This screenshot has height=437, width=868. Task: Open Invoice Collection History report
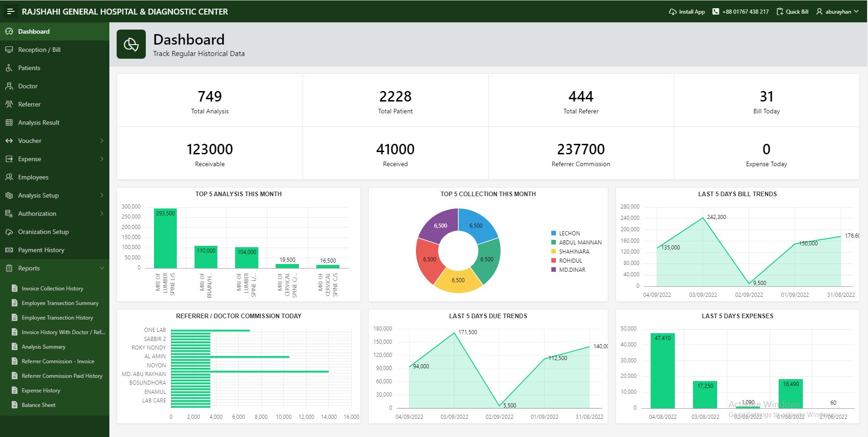tap(52, 289)
